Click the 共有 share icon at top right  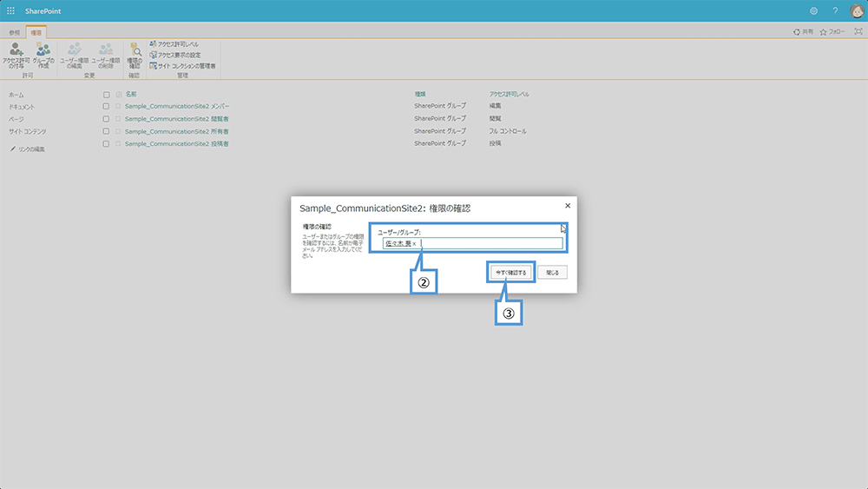pyautogui.click(x=803, y=31)
